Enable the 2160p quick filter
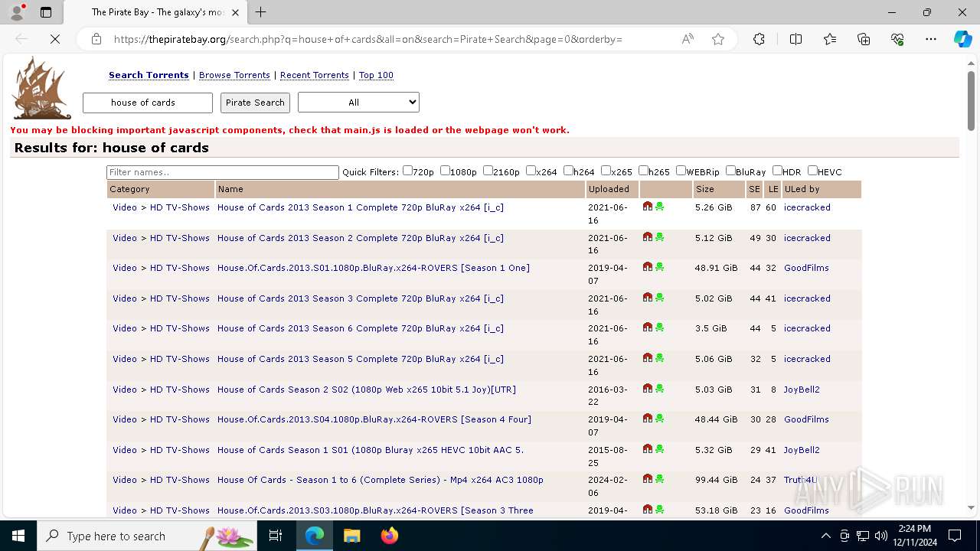This screenshot has height=551, width=980. coord(488,171)
